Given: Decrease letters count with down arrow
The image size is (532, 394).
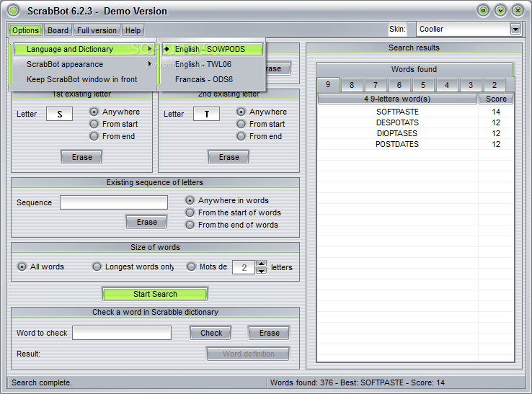Looking at the screenshot, I should pos(261,271).
